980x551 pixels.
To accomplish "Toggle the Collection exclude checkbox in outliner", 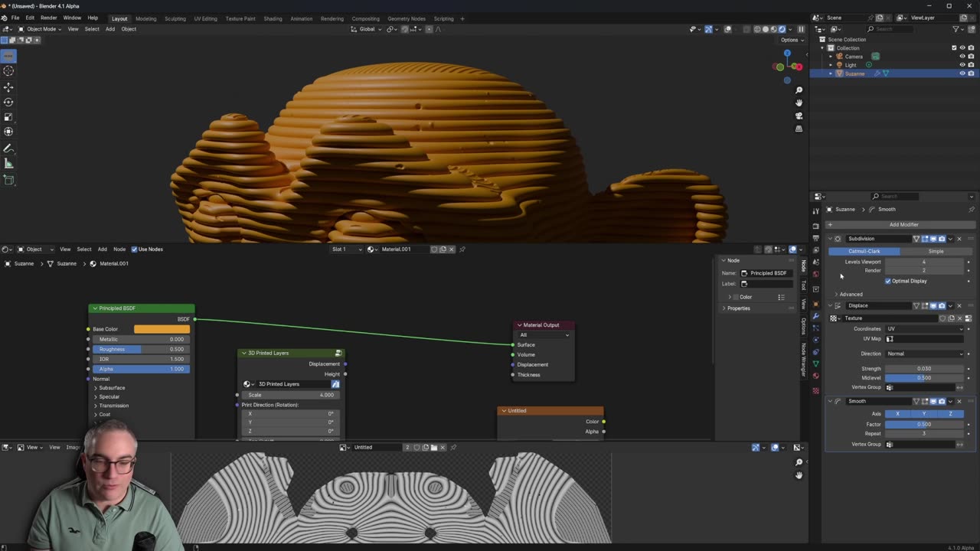I will 954,48.
